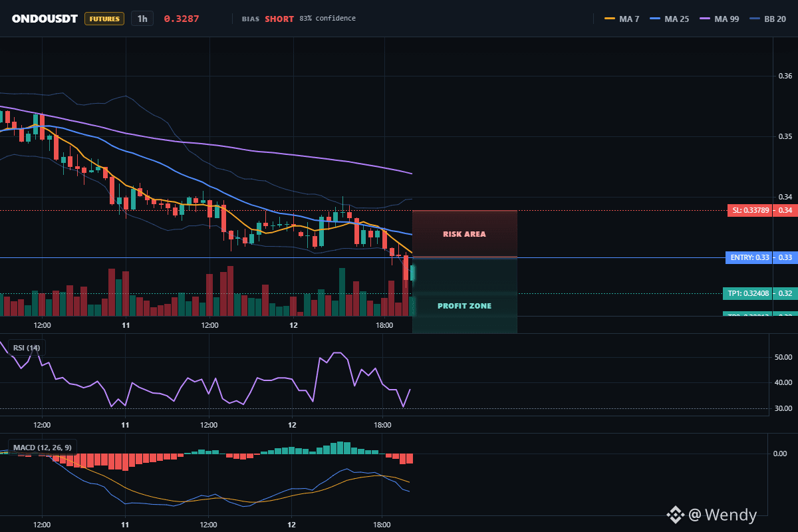The image size is (798, 532).
Task: Click the 0.35 price axis value
Action: pos(785,136)
